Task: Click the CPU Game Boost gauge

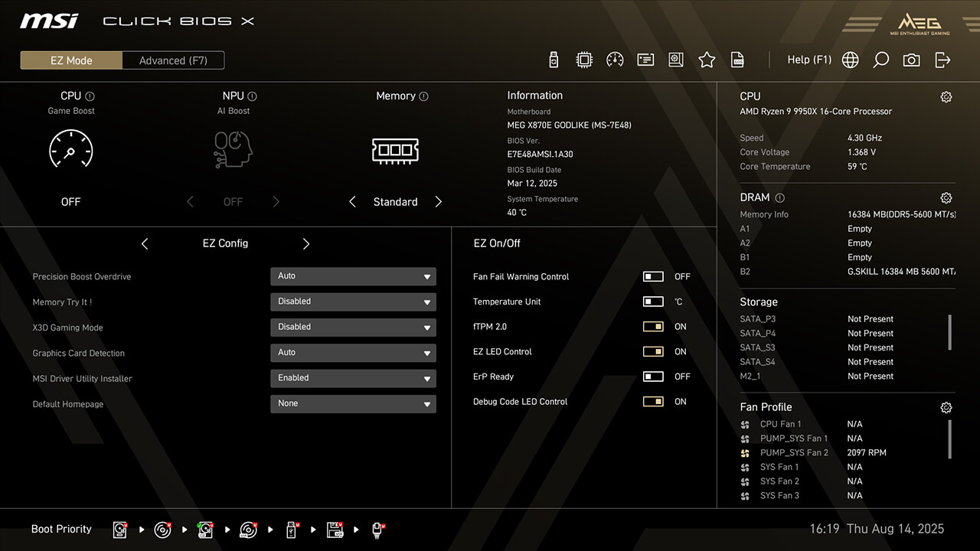Action: pos(70,149)
